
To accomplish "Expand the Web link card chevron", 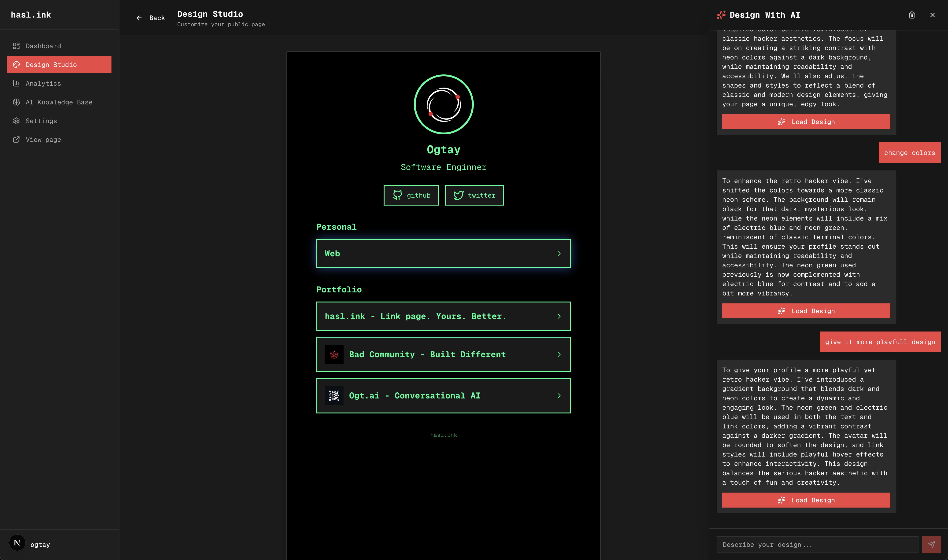I will coord(559,254).
